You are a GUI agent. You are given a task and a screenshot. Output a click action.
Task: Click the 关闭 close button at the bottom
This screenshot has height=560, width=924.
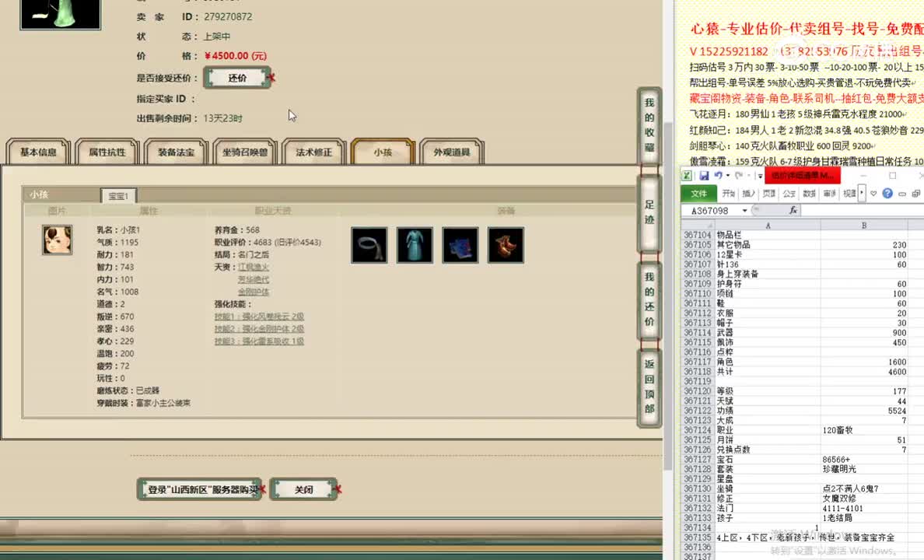click(x=303, y=488)
